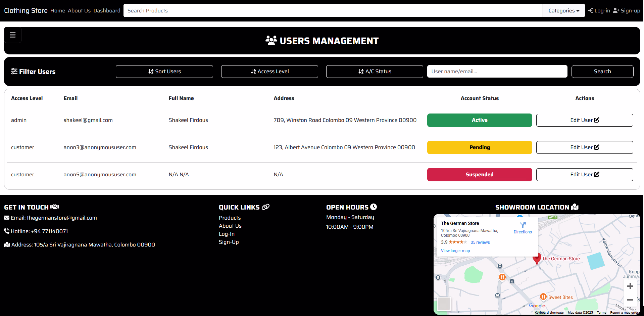The width and height of the screenshot is (644, 316).
Task: Expand the Categories dropdown
Action: tap(564, 11)
